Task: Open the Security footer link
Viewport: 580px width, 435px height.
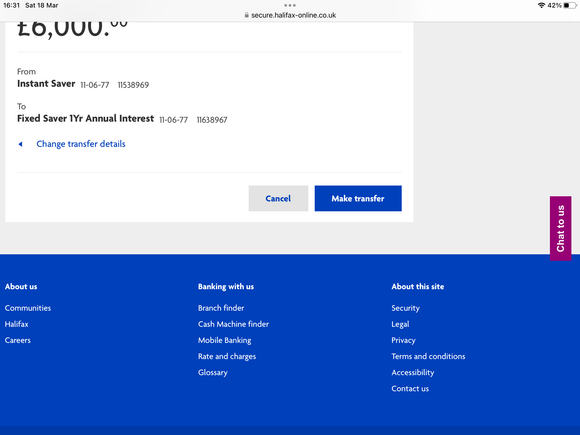Action: 405,308
